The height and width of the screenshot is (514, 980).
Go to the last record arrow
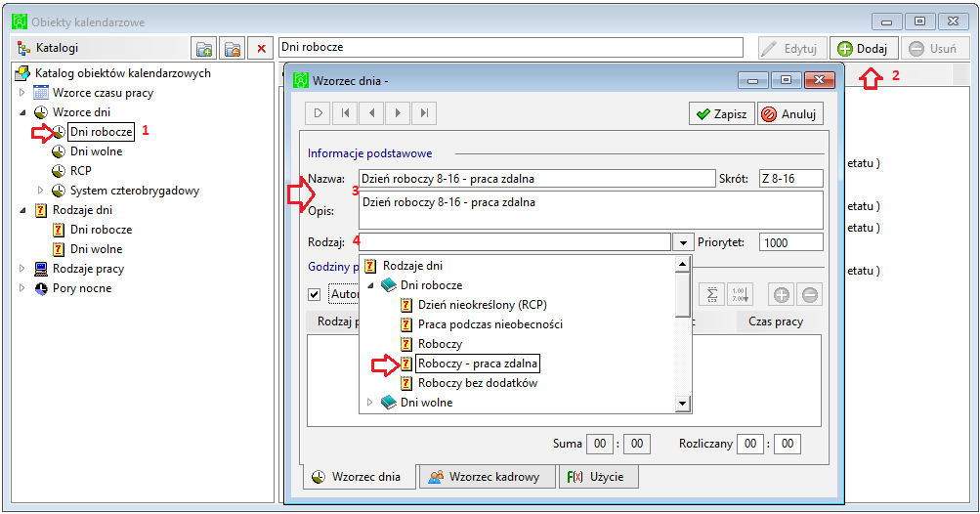pos(424,113)
